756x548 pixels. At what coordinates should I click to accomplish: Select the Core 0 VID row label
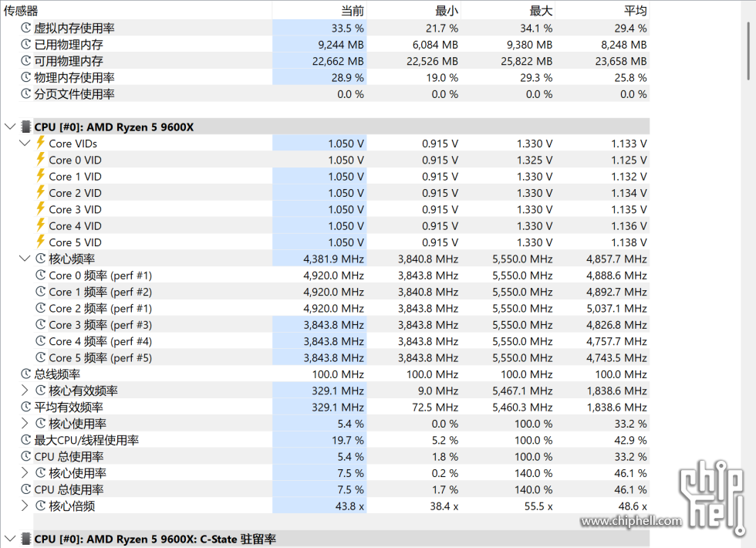76,160
